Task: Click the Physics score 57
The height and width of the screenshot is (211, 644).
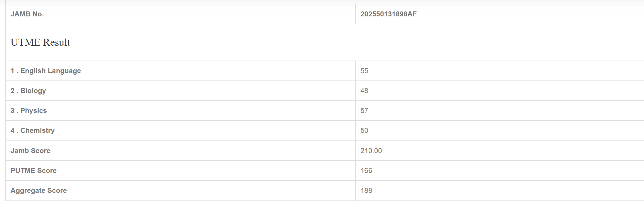Action: (364, 111)
